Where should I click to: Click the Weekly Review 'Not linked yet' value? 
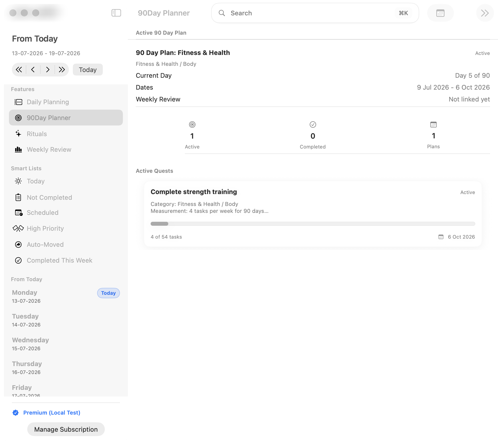(469, 99)
